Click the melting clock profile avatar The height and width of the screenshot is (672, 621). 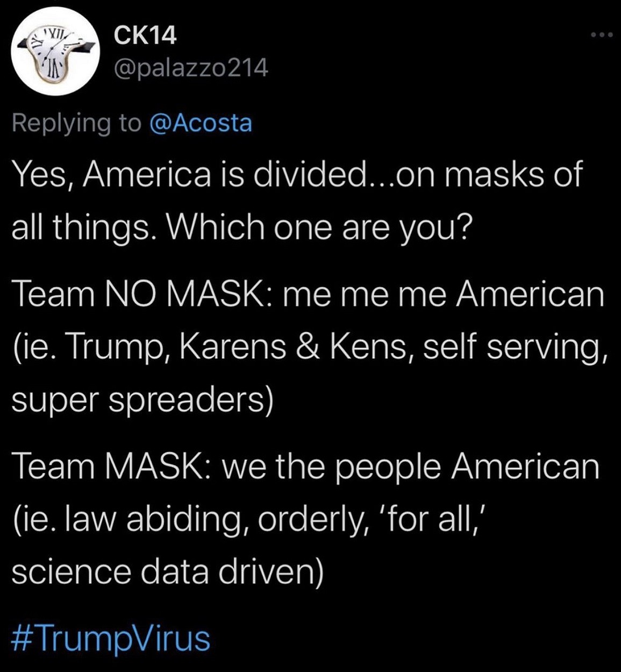pyautogui.click(x=50, y=53)
